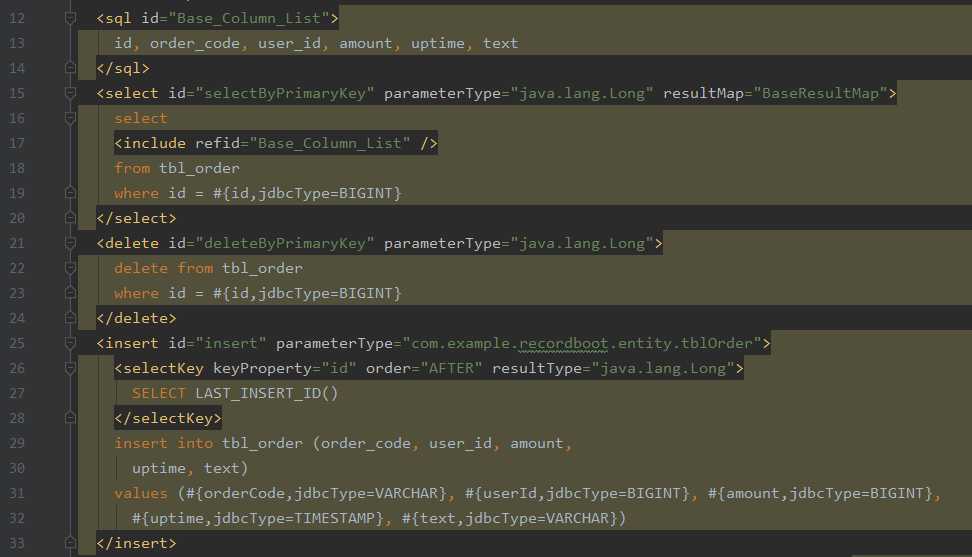Image resolution: width=972 pixels, height=557 pixels.
Task: Click fold end marker at line 33 </insert>
Action: coord(70,543)
